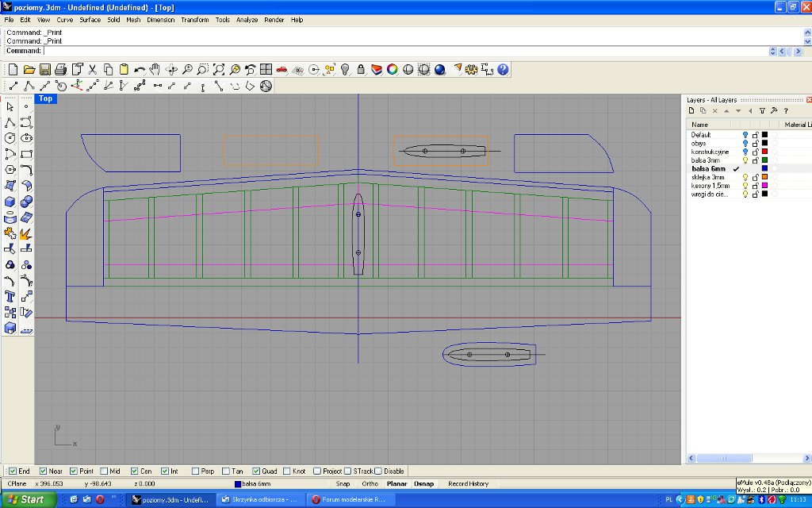Turn on the Perp osnap checkbox
812x508 pixels.
pos(196,471)
